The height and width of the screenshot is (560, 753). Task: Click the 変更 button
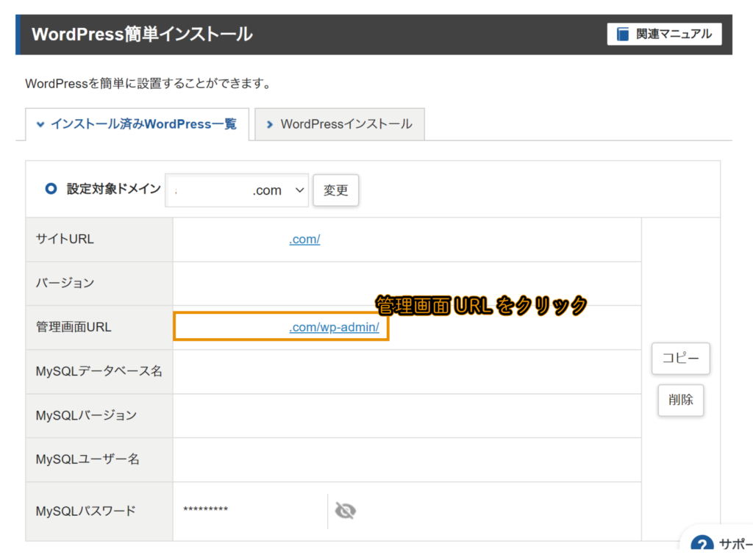coord(335,190)
